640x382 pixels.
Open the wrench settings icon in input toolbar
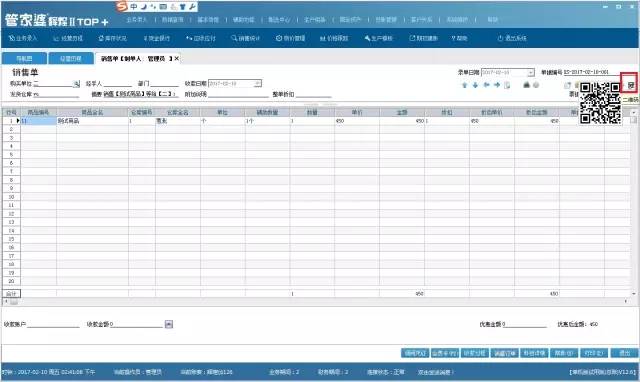pyautogui.click(x=192, y=7)
